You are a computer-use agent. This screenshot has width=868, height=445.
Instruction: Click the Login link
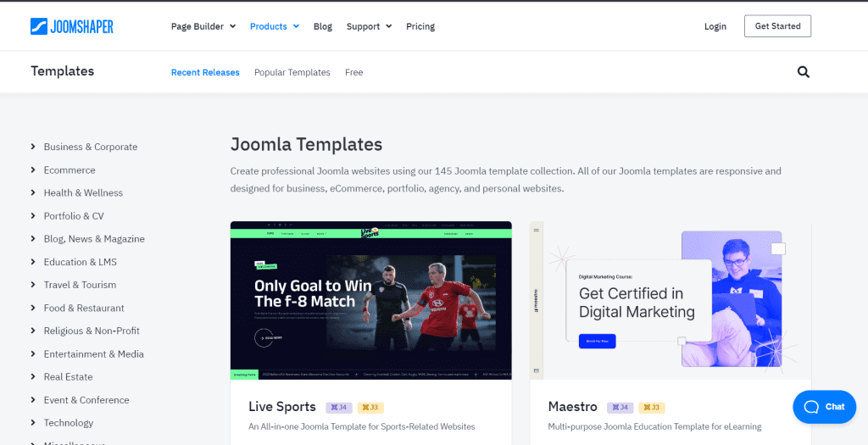[715, 26]
